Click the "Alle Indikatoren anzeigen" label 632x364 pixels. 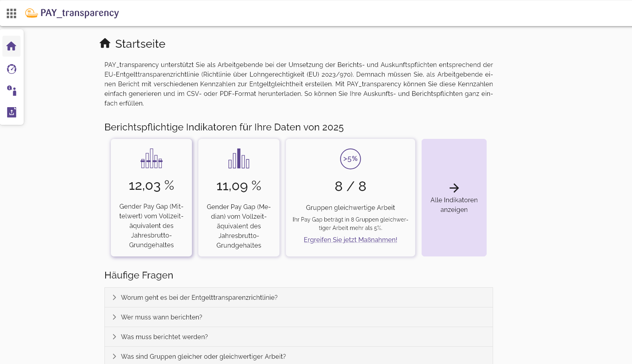click(454, 205)
